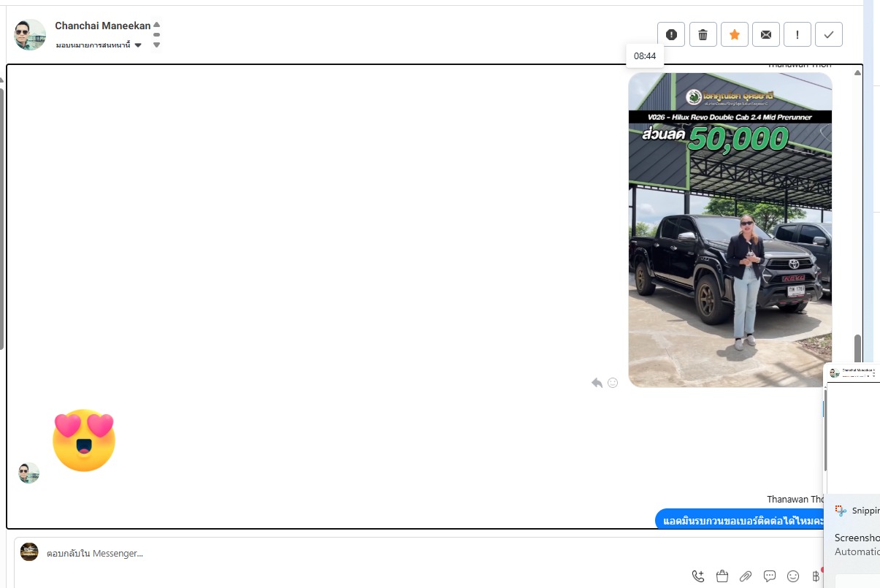The image size is (880, 588).
Task: Mark conversation as spam with octagon icon
Action: (x=671, y=34)
